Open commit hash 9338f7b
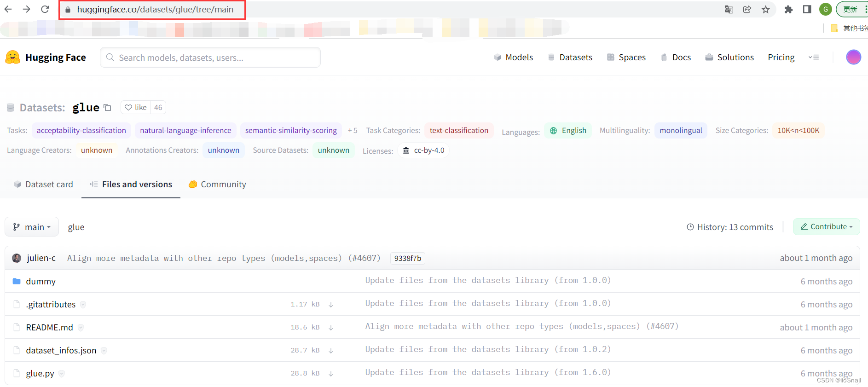Image resolution: width=868 pixels, height=387 pixels. (407, 258)
